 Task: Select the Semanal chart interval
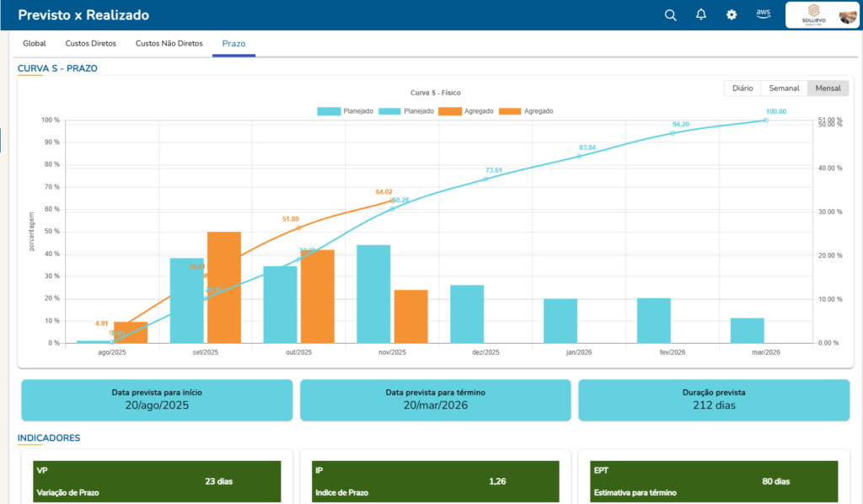click(783, 88)
